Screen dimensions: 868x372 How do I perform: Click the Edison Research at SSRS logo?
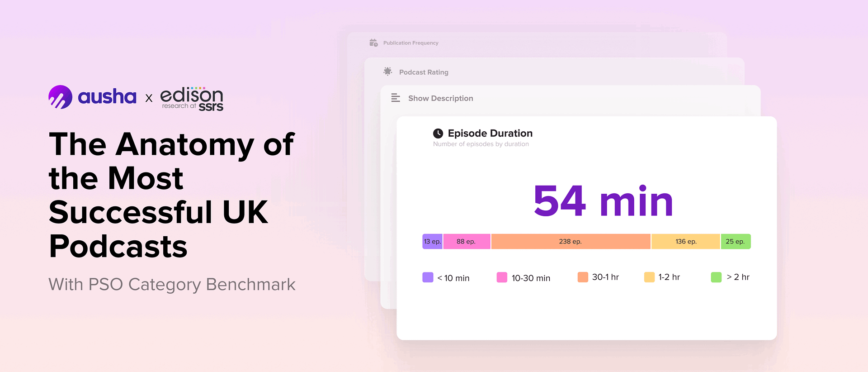pyautogui.click(x=192, y=99)
